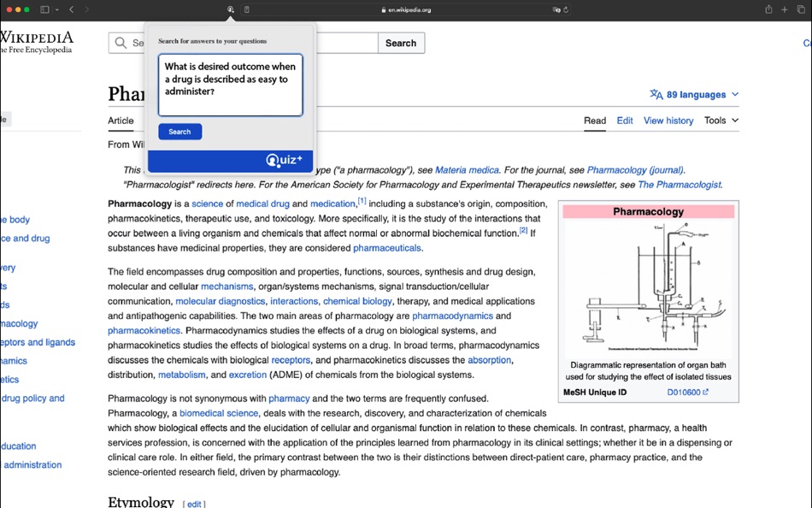Viewport: 812px width, 508px height.
Task: Open sidebar link ending in 'drug policy and'
Action: (x=32, y=399)
